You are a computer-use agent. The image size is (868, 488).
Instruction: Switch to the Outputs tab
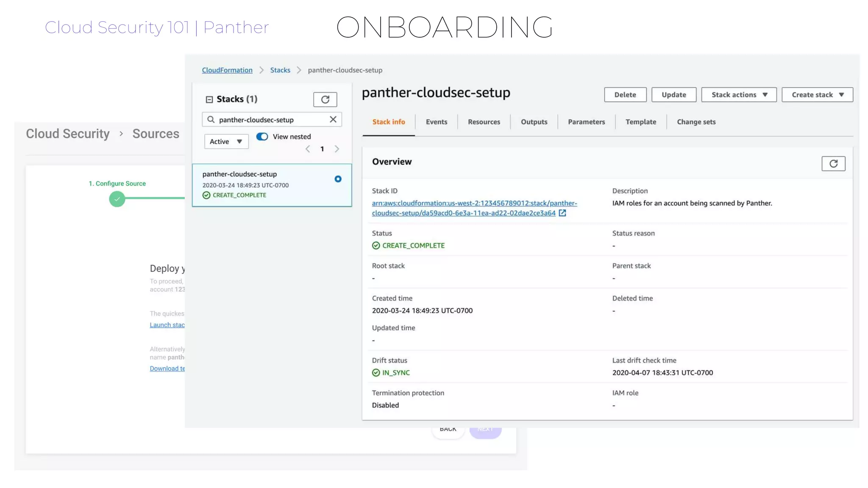coord(534,122)
